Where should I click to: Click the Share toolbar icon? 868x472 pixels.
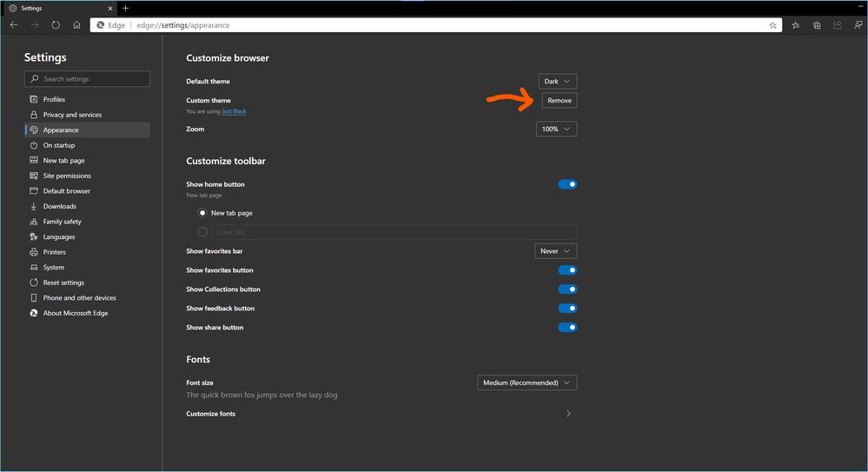click(838, 25)
